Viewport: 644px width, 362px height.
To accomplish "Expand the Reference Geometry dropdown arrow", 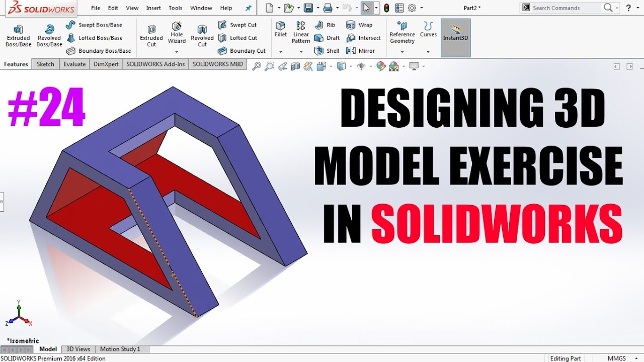I will pyautogui.click(x=402, y=52).
